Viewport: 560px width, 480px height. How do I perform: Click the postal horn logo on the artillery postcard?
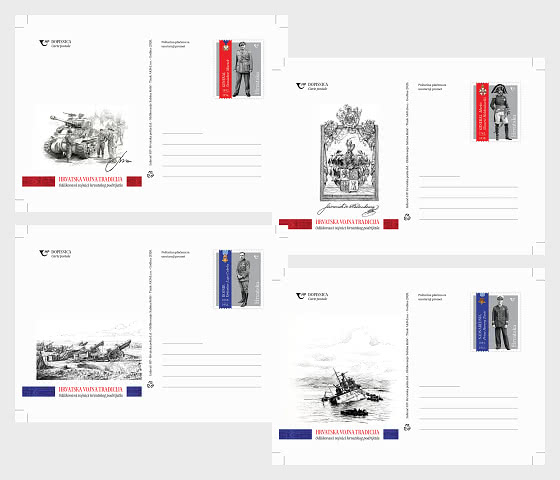[x=44, y=253]
